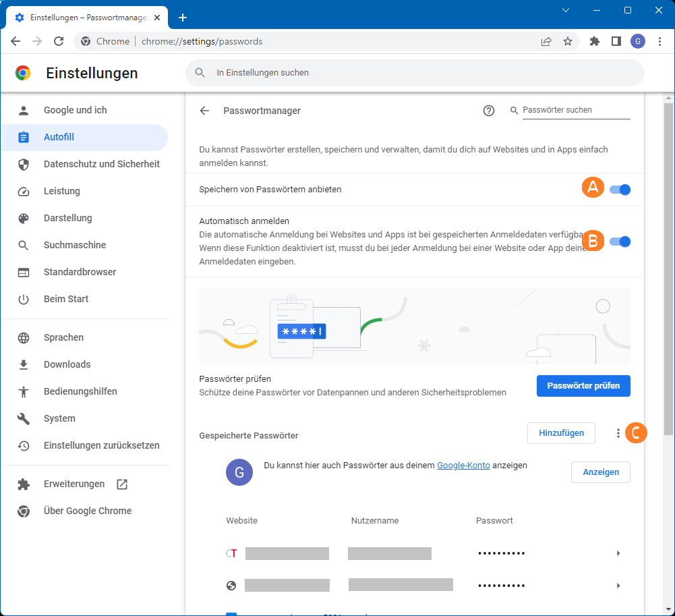Open the Passwortmanager help question mark icon

click(489, 111)
